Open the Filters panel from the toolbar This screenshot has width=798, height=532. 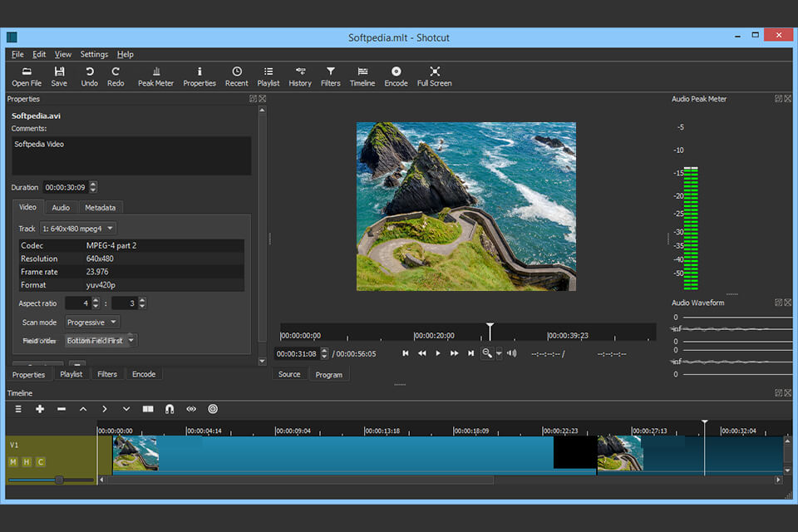[330, 76]
